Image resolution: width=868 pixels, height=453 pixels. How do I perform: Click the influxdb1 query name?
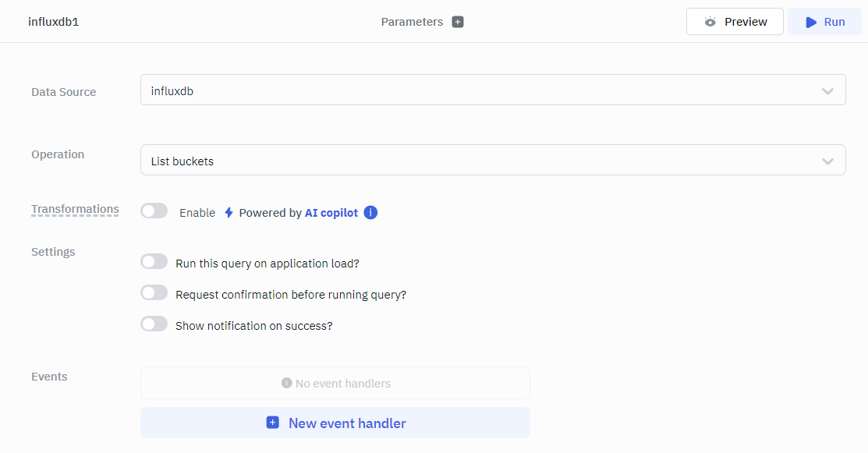(54, 22)
